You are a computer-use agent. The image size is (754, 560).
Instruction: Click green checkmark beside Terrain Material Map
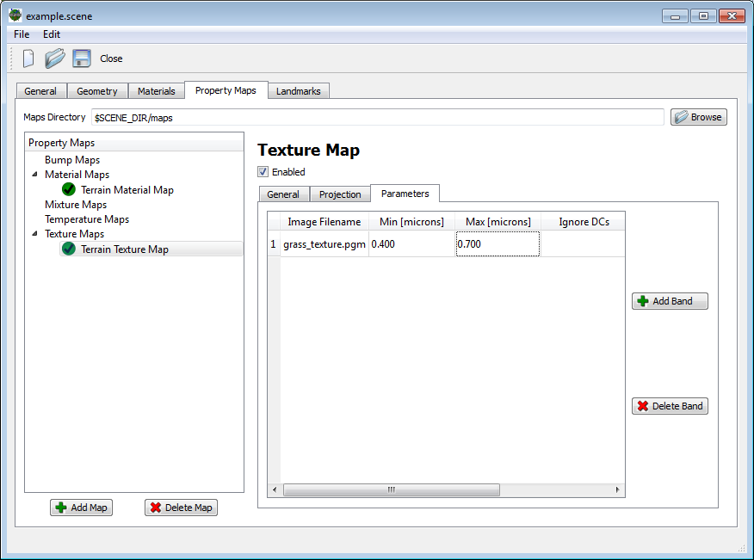69,189
